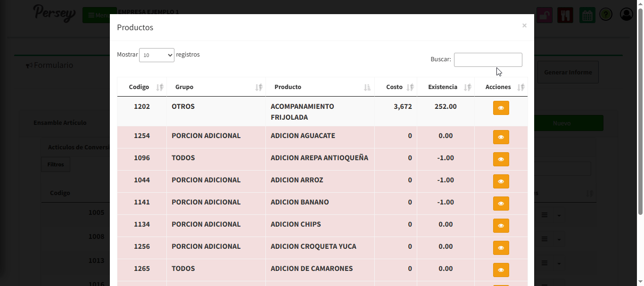Viewport: 644px width, 286px height.
Task: Open the help question mark icon
Action: [x=606, y=15]
